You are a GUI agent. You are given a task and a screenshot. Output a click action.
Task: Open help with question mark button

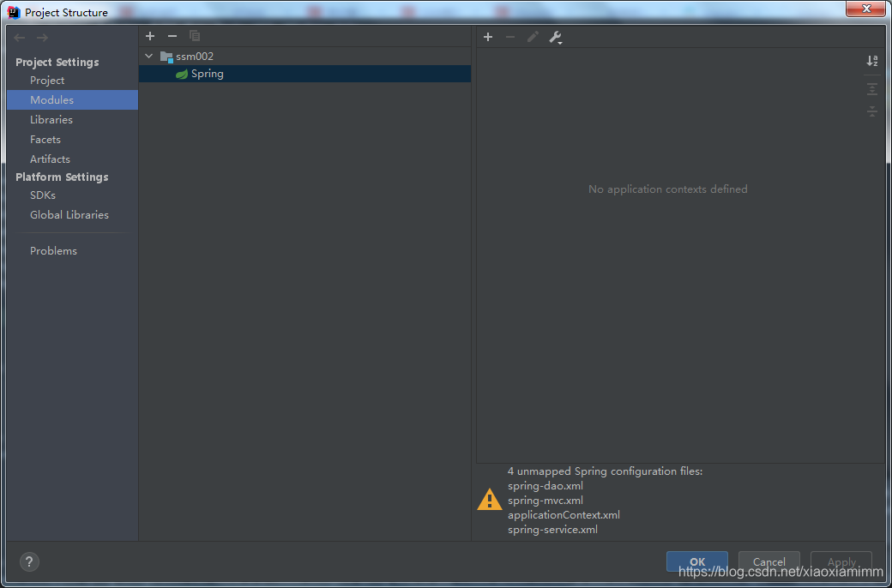(x=29, y=561)
